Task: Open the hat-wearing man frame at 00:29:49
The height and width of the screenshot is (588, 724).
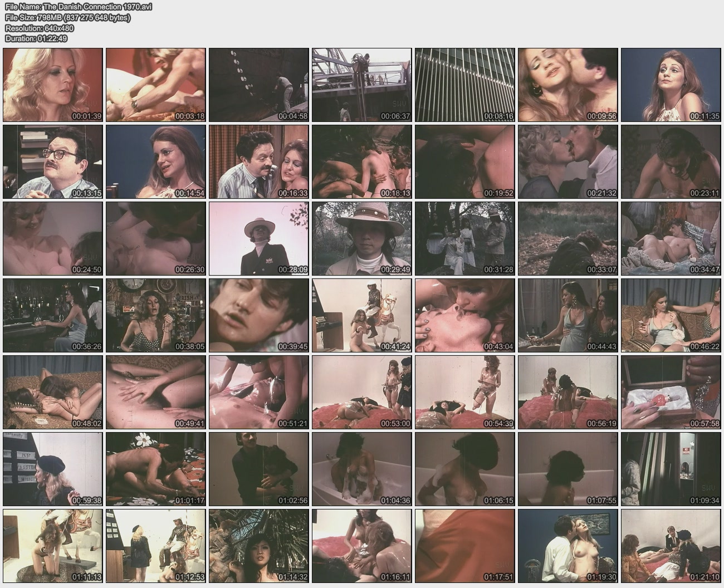Action: tap(361, 238)
